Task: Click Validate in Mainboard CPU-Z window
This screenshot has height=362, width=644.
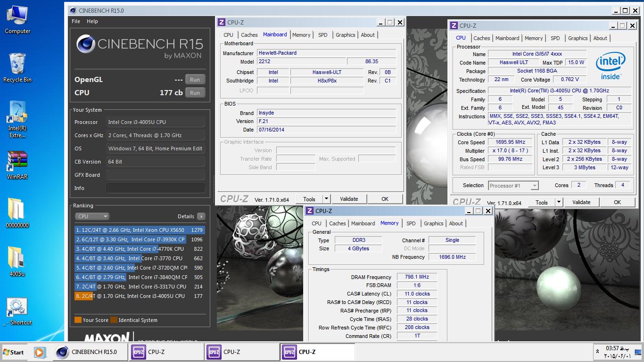Action: coord(349,199)
